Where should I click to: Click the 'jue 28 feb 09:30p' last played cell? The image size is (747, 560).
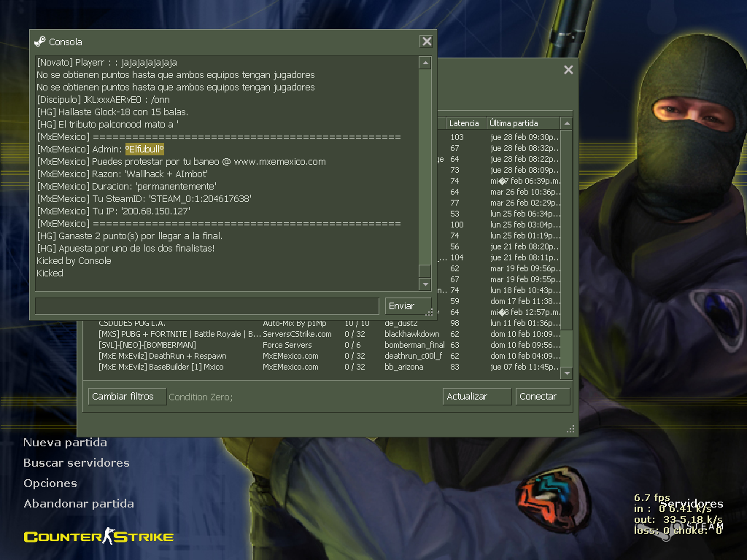click(x=525, y=137)
